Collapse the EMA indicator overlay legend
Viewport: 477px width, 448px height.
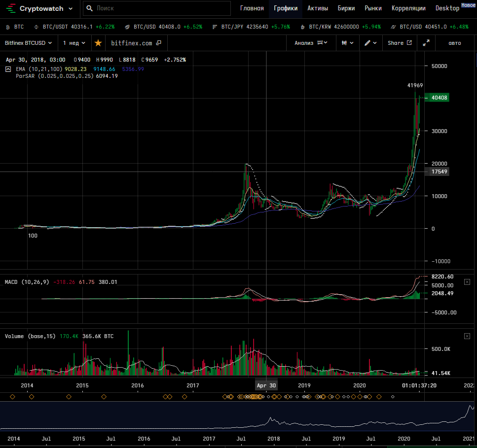coord(8,69)
